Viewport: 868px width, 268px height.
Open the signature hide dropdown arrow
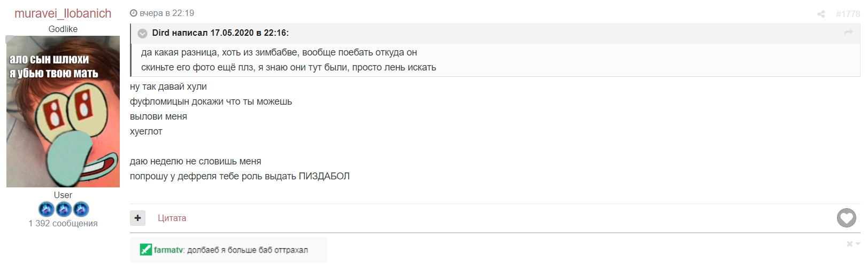point(858,244)
